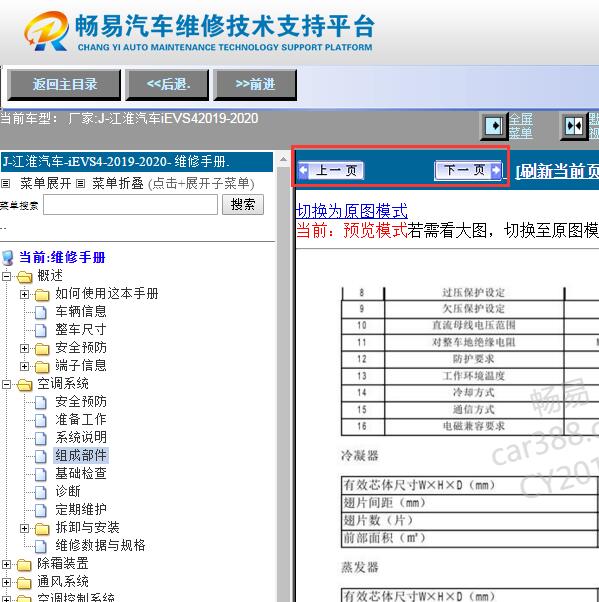Screen dimensions: 599x602
Task: Click the 定期维护 page icon
Action: tap(41, 510)
